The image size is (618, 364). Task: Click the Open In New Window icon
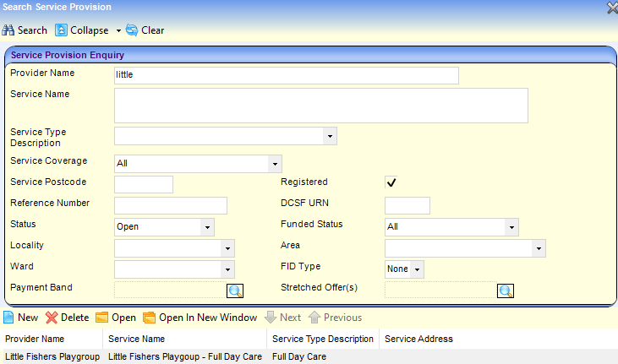[x=150, y=318]
